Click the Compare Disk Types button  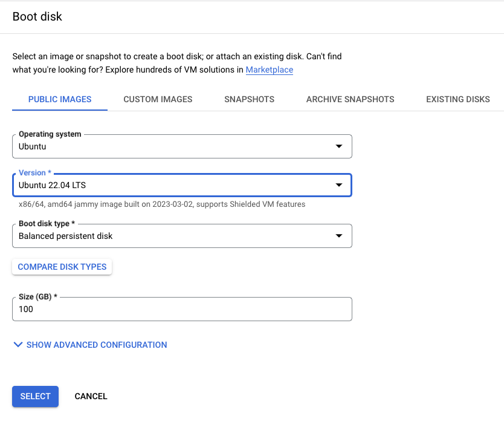click(62, 267)
